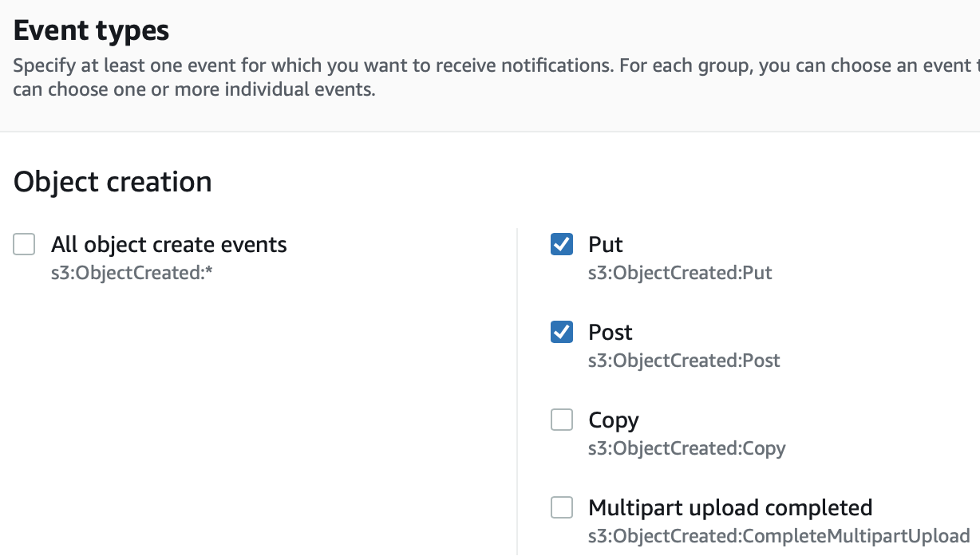Toggle off the checked Post checkbox
980x560 pixels.
click(x=562, y=332)
